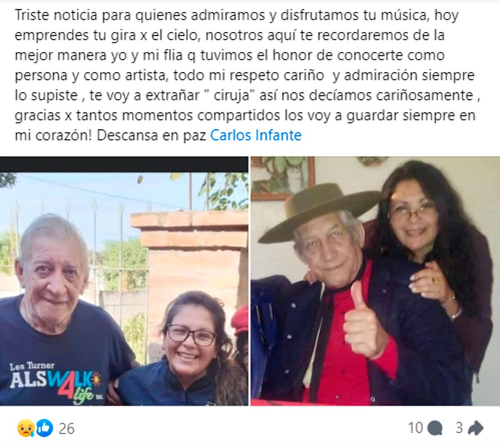Click the framed picture on the wall
The height and width of the screenshot is (448, 500).
pyautogui.click(x=282, y=177)
